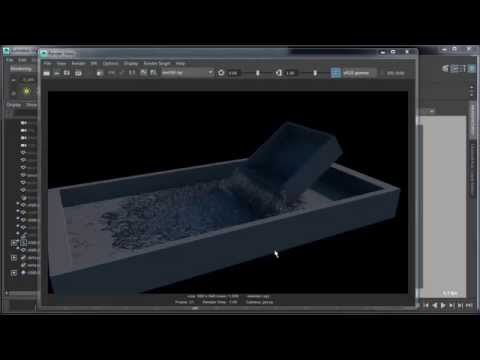Image resolution: width=480 pixels, height=360 pixels.
Task: Click the gamma reset icon
Action: point(279,73)
